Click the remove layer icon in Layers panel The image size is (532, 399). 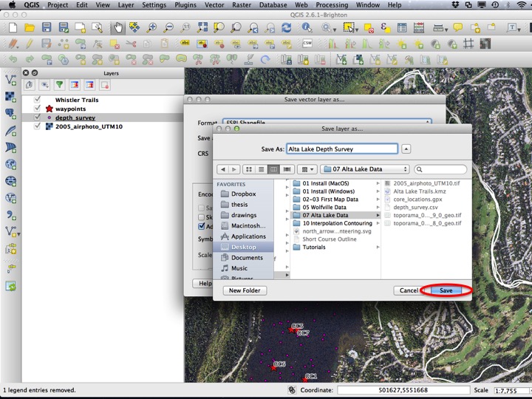point(104,85)
